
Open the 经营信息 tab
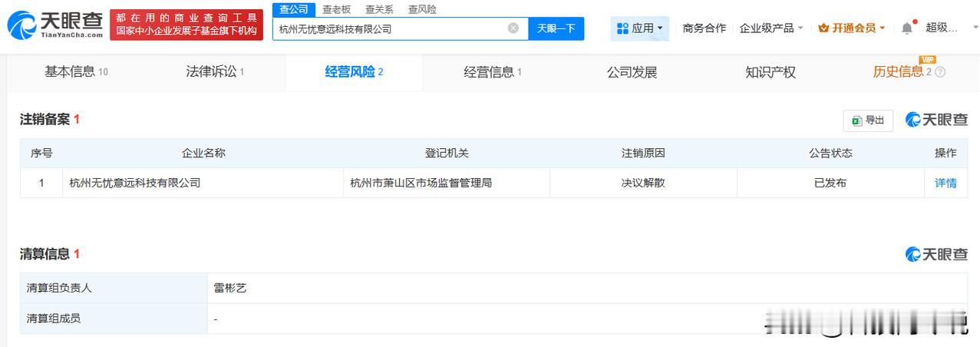click(x=493, y=72)
